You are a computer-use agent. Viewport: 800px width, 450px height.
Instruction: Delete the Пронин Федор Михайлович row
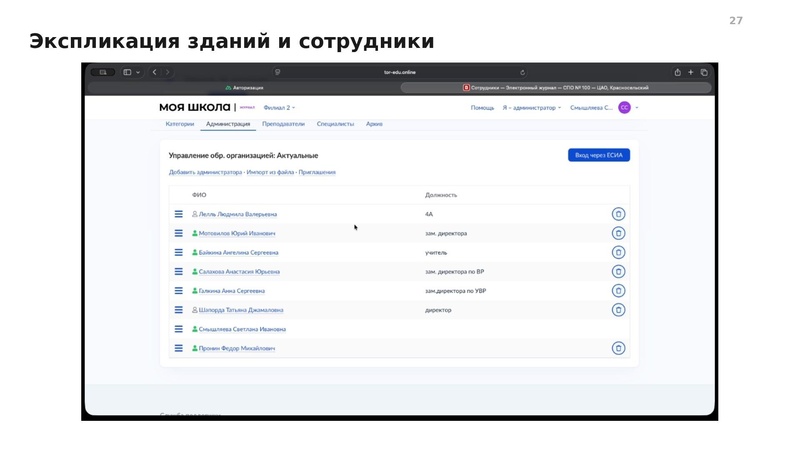(x=618, y=348)
